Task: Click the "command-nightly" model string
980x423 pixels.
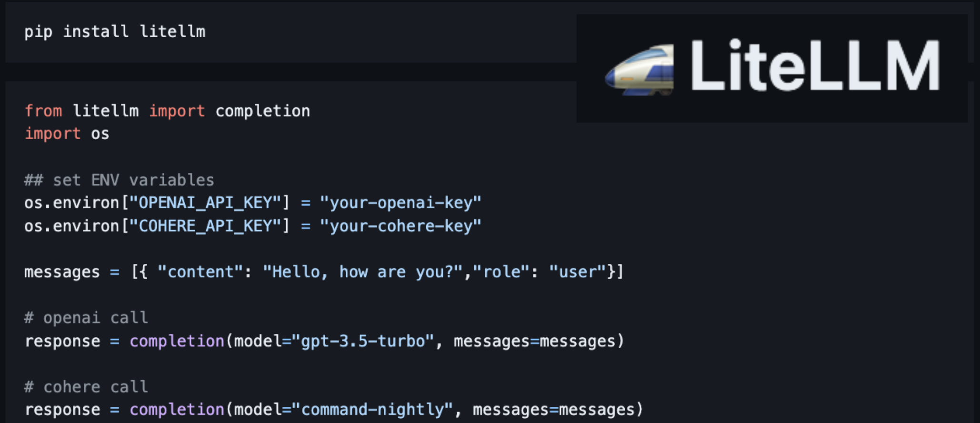Action: 372,410
